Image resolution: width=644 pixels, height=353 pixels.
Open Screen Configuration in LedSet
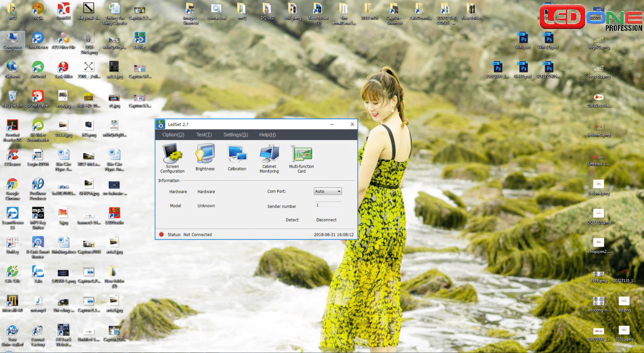tap(172, 159)
